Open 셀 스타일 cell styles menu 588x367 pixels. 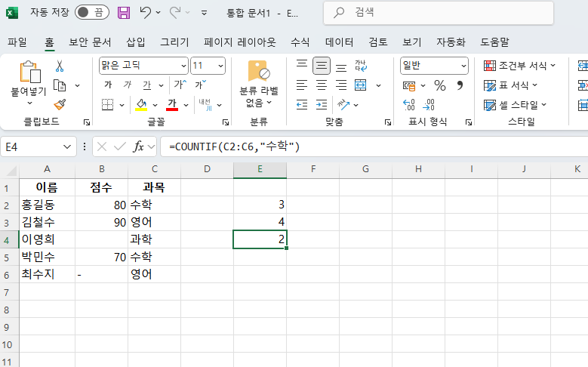pyautogui.click(x=515, y=105)
